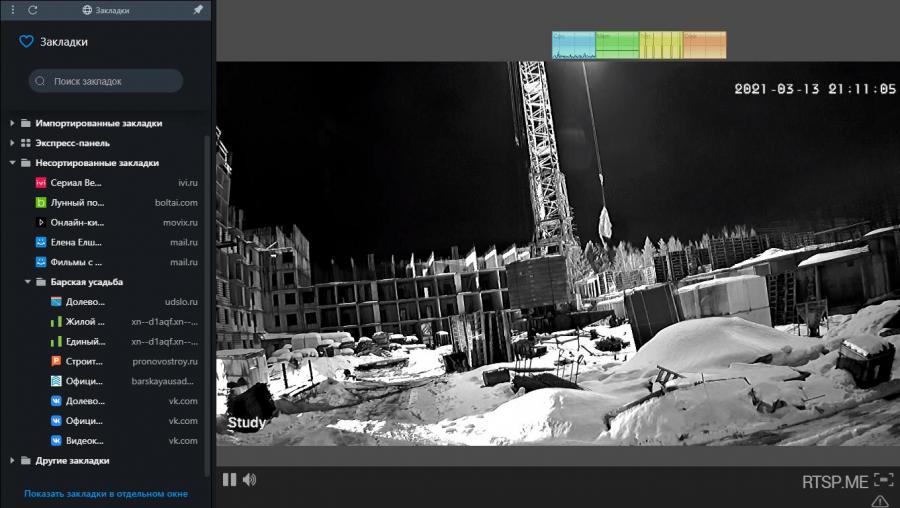Pin the bookmarks sidebar
The image size is (900, 508).
(x=197, y=10)
